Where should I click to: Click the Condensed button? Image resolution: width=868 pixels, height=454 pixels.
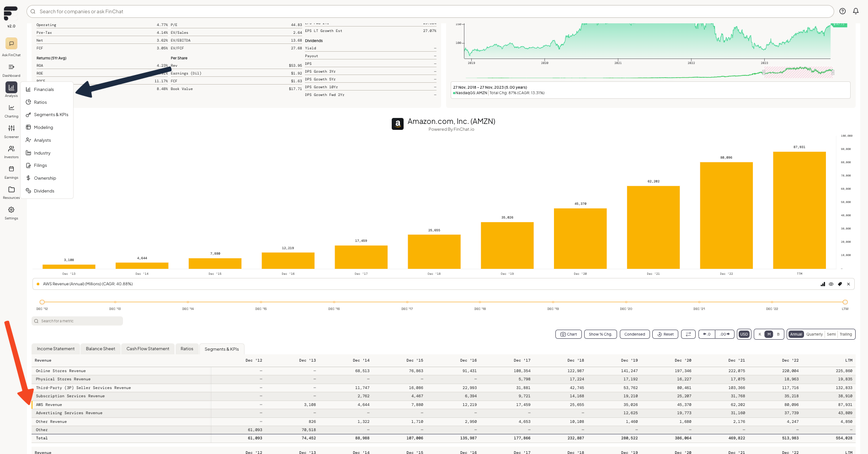pos(635,334)
